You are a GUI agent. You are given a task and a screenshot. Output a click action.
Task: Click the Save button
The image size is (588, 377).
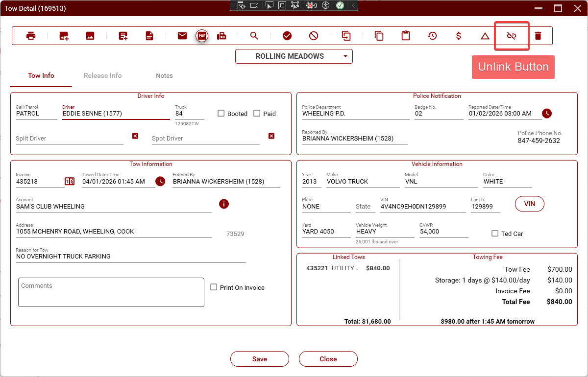[259, 359]
